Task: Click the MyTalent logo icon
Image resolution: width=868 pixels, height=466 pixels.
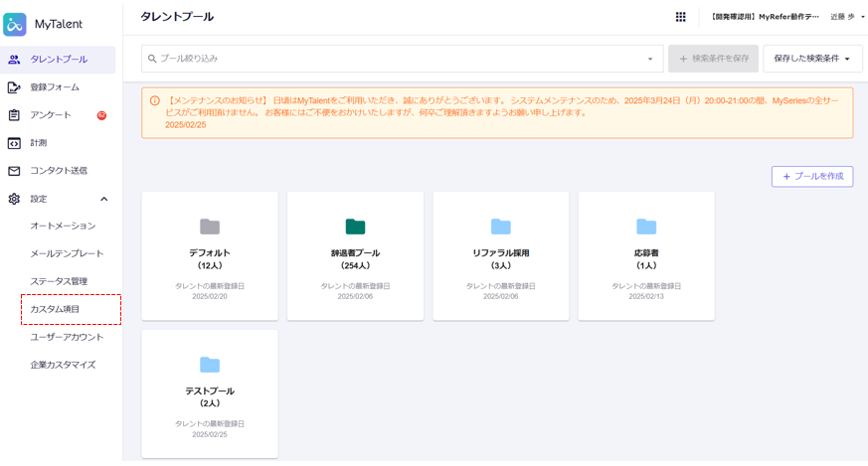Action: coord(15,25)
